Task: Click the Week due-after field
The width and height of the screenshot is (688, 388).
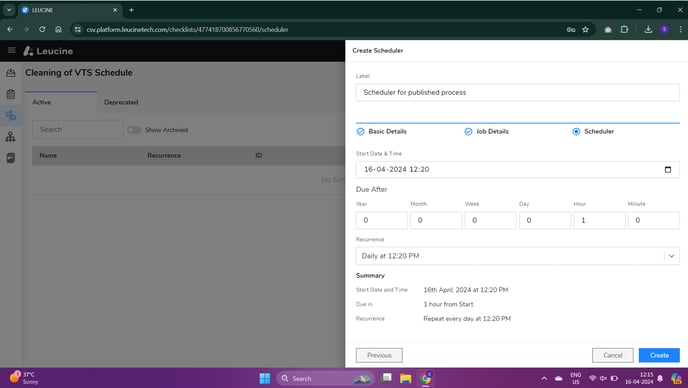Action: (491, 220)
